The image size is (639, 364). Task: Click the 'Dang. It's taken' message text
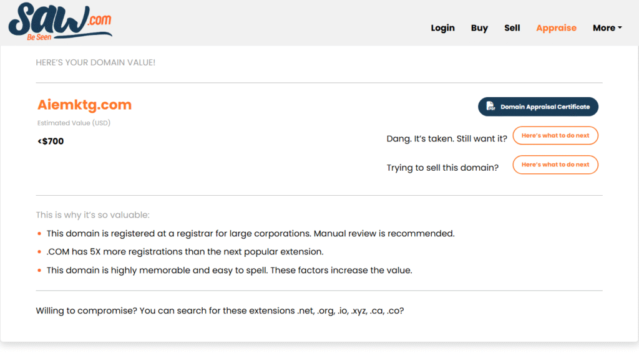click(447, 139)
